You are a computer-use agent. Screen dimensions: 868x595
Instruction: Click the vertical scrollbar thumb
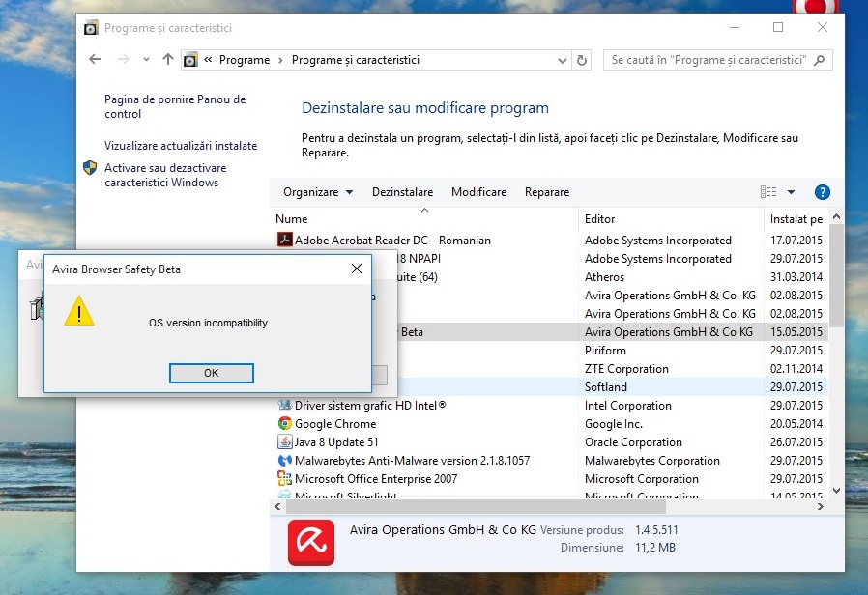pyautogui.click(x=836, y=275)
